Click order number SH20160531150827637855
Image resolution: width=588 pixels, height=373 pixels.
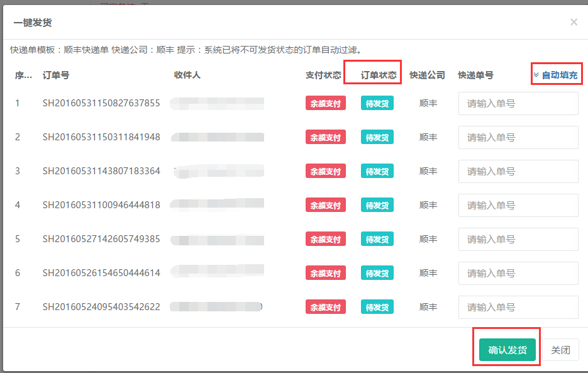pyautogui.click(x=101, y=103)
